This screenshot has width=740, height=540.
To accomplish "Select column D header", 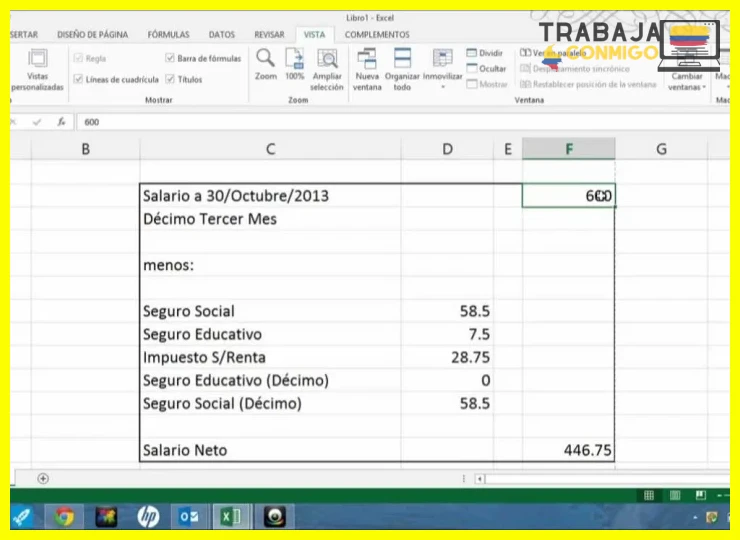I will [447, 149].
